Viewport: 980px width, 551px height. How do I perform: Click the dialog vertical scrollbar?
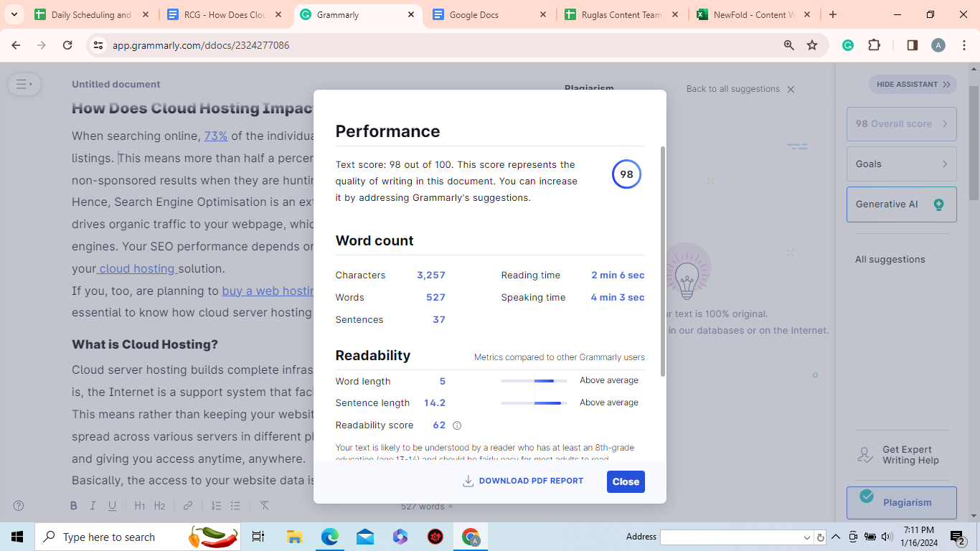click(663, 262)
